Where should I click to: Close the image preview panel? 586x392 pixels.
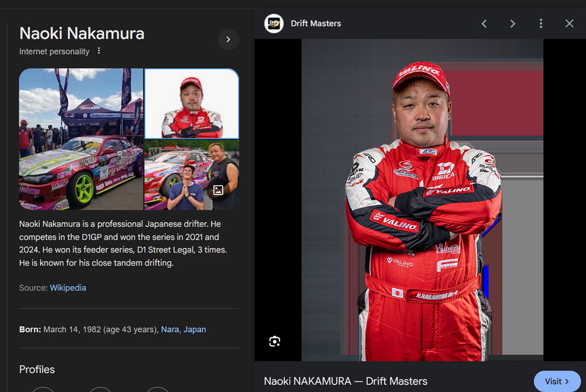(x=569, y=23)
